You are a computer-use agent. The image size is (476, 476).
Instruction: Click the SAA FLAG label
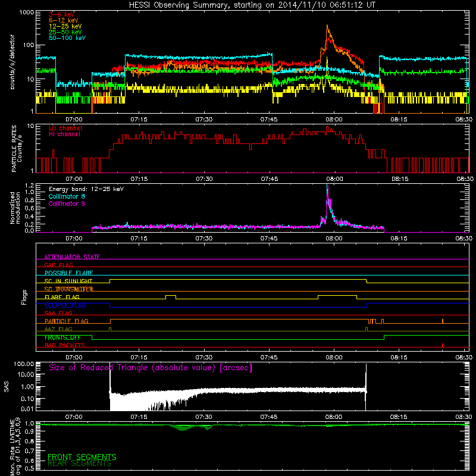(58, 313)
